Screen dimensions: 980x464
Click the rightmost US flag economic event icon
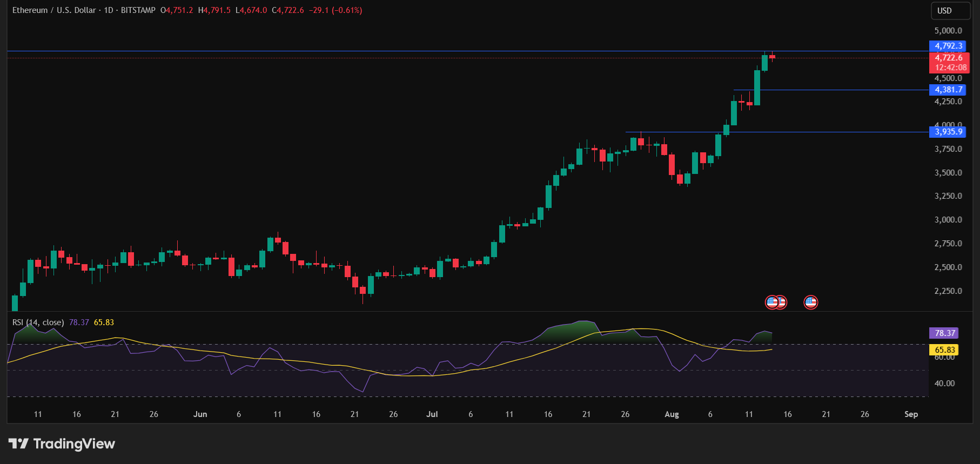click(x=810, y=302)
